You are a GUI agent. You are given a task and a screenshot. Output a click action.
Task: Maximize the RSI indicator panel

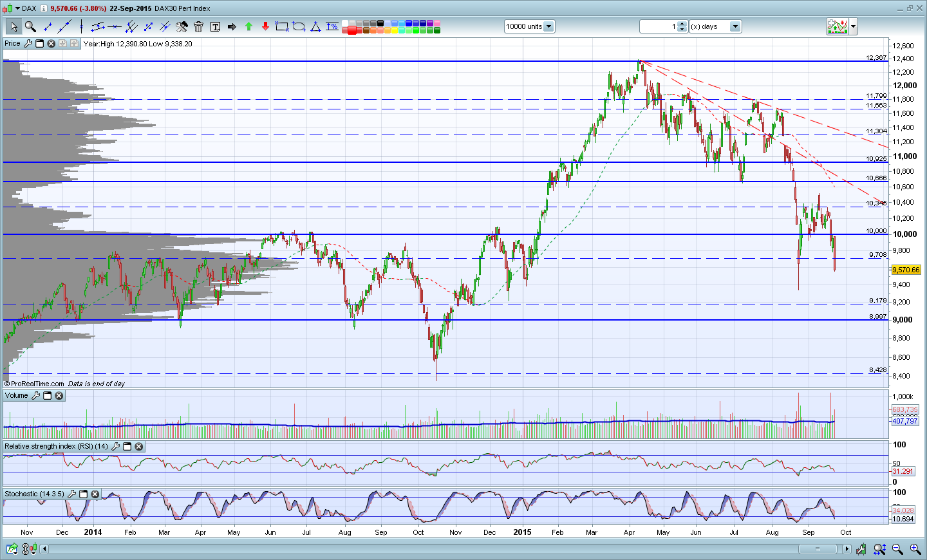click(127, 446)
